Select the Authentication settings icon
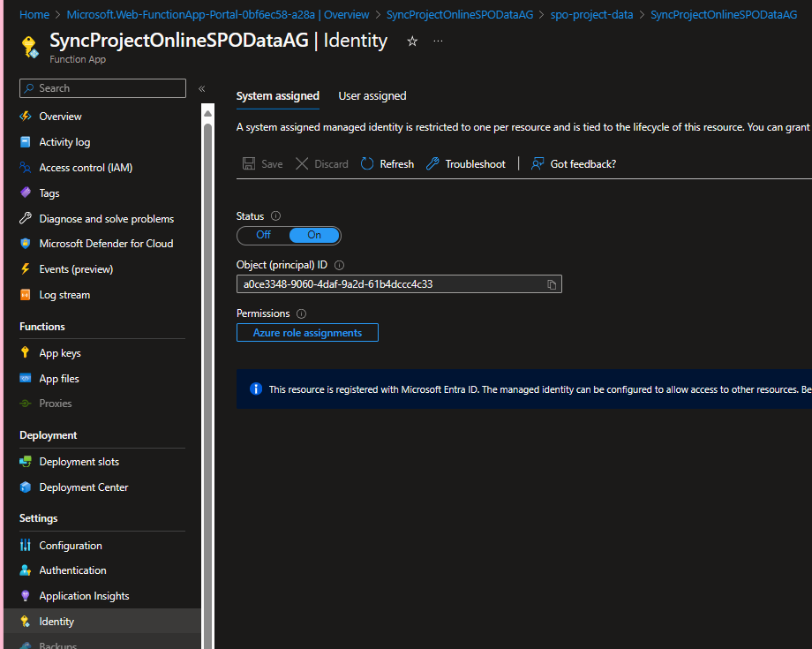 point(26,570)
